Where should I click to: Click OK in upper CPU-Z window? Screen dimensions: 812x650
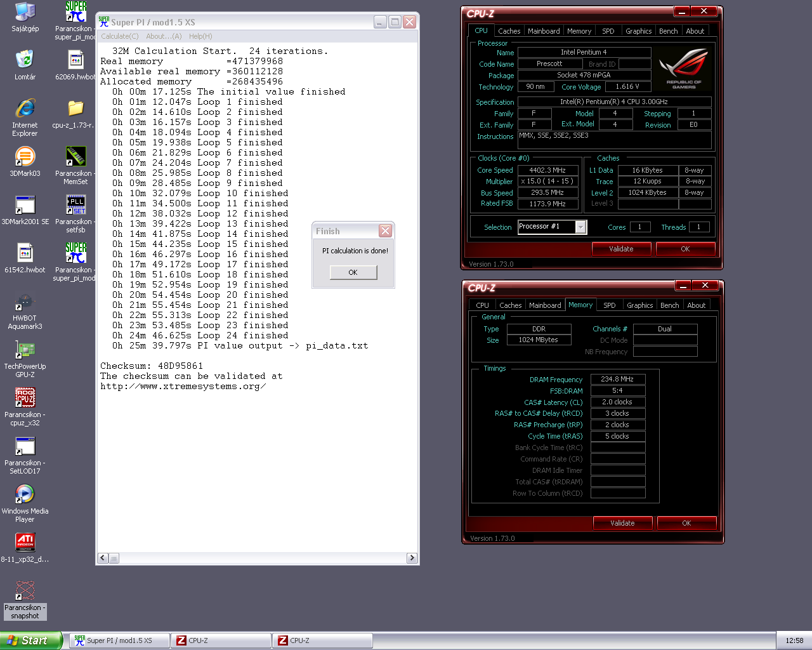point(685,249)
